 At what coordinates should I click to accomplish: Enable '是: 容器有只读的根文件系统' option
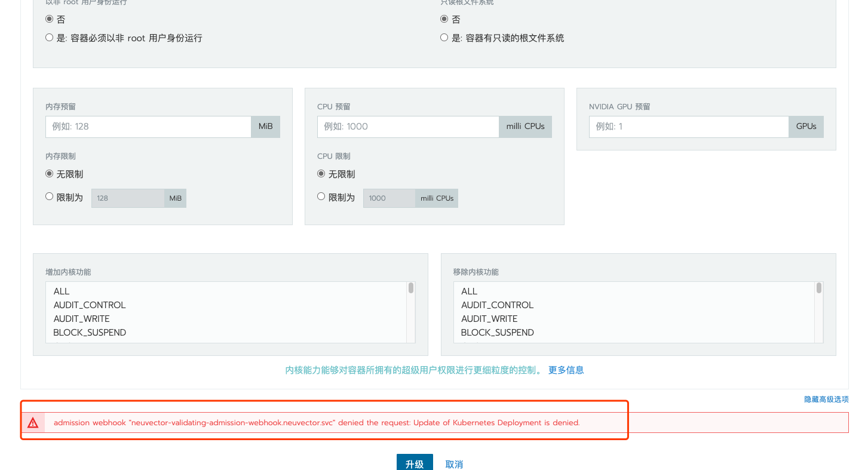pyautogui.click(x=444, y=38)
